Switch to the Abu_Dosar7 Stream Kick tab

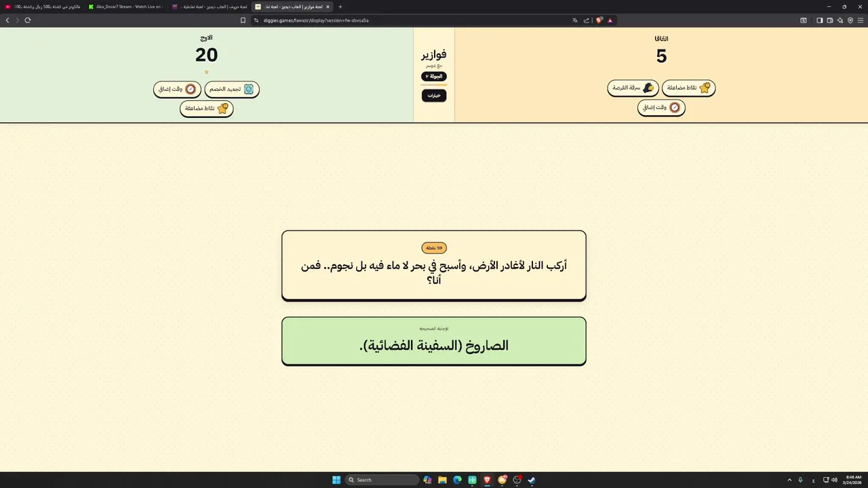tap(125, 7)
